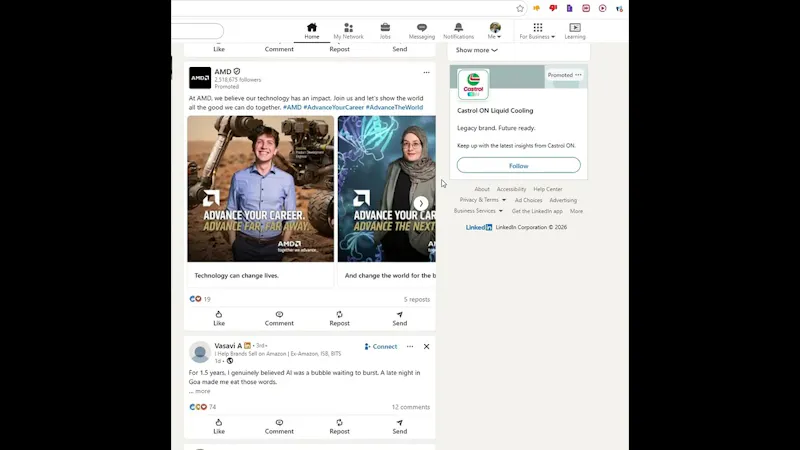Open the Advance Far, Far Away carousel image
Viewport: 800px width, 450px height.
(x=261, y=189)
